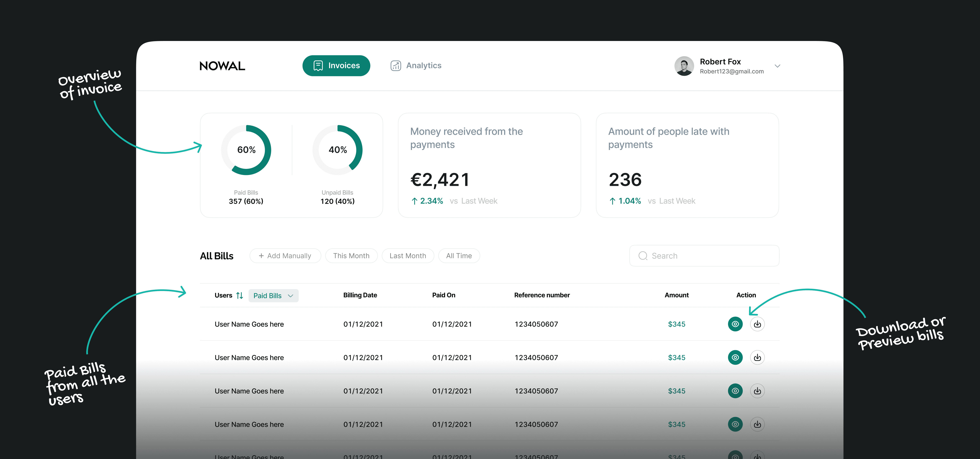
Task: Select the first row's user name
Action: click(249, 324)
